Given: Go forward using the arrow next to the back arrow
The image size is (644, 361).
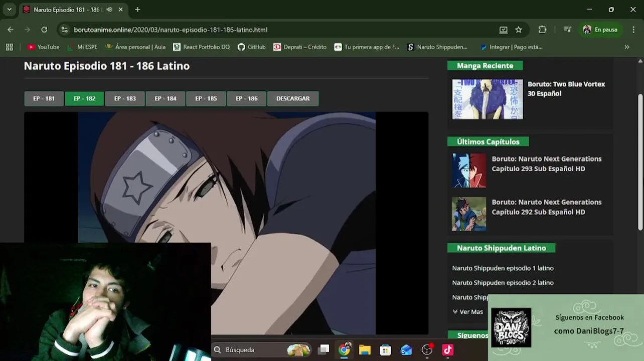Looking at the screenshot, I should point(27,30).
